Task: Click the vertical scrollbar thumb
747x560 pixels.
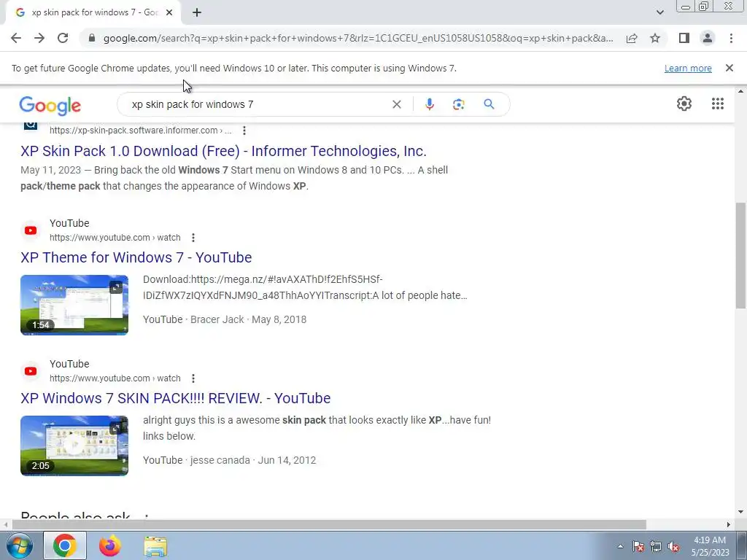Action: coord(740,255)
